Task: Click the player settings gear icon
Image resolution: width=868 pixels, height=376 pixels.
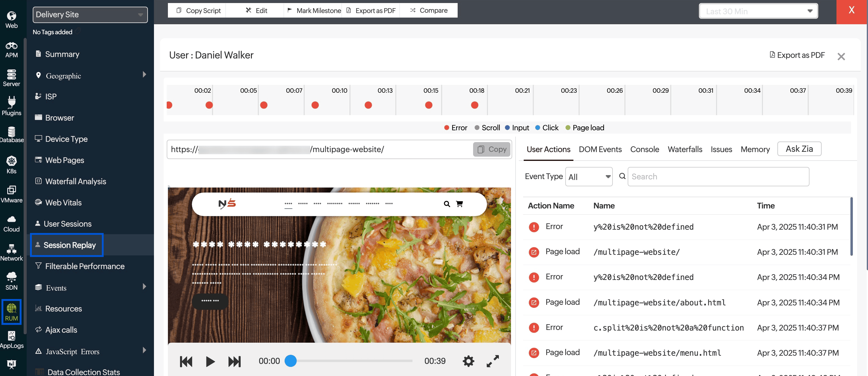Action: (468, 361)
